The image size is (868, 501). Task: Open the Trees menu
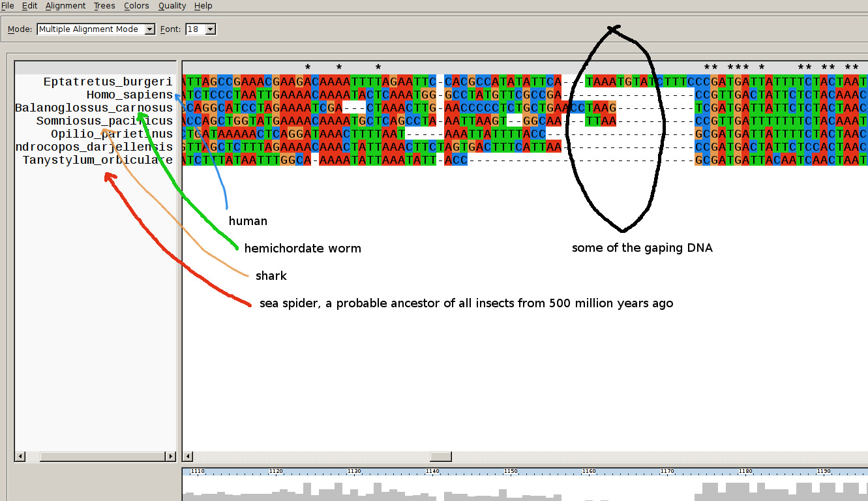click(x=104, y=6)
